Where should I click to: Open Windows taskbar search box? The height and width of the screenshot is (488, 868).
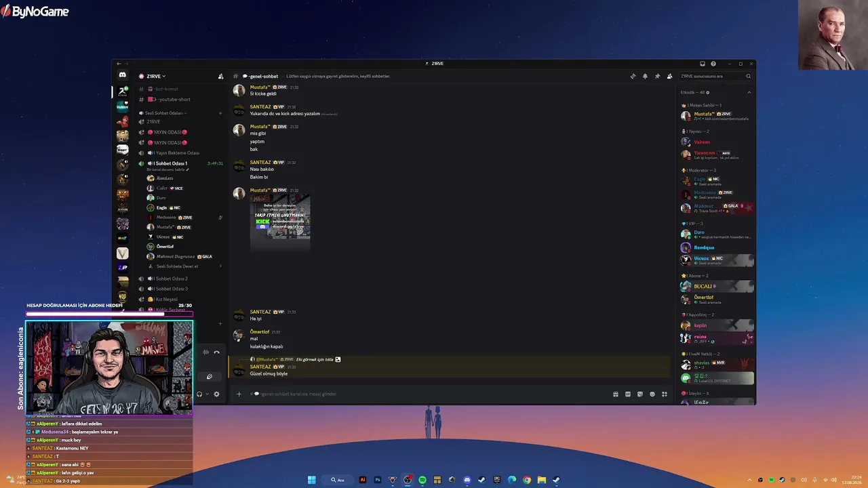tap(338, 480)
